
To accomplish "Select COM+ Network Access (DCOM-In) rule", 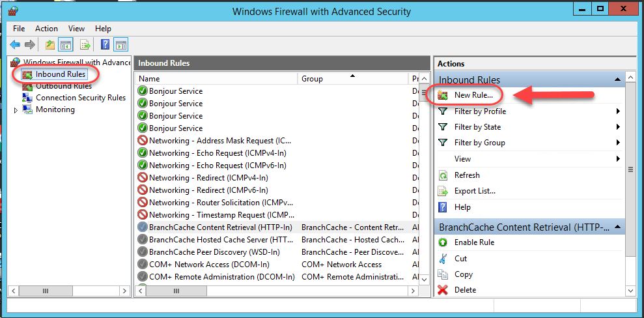I will tap(209, 264).
